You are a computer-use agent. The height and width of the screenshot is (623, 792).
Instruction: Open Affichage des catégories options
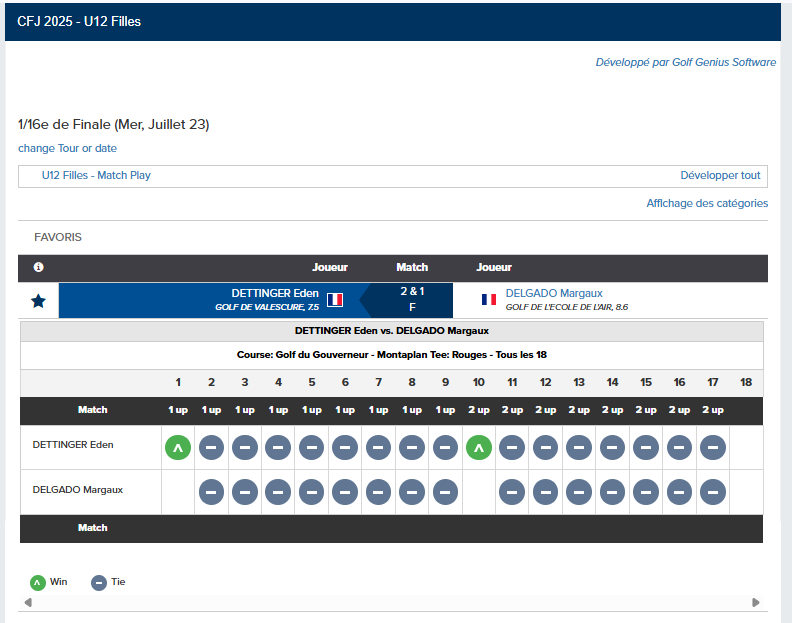[x=707, y=203]
